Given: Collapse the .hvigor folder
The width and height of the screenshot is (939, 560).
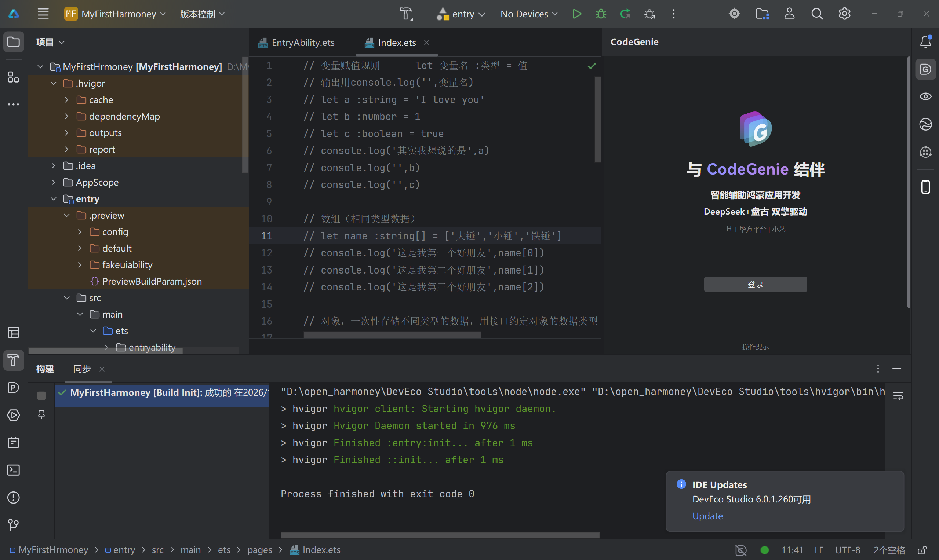Looking at the screenshot, I should tap(54, 83).
